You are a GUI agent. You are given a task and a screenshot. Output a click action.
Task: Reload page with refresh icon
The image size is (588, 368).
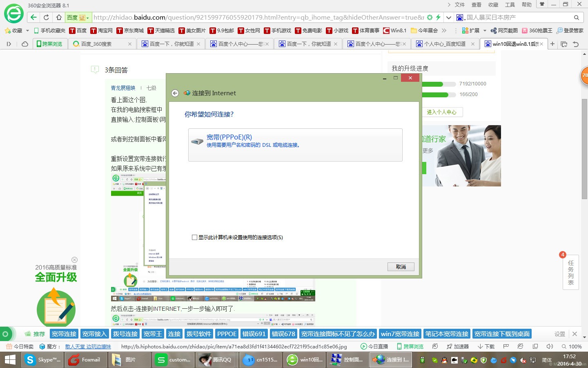pos(46,17)
